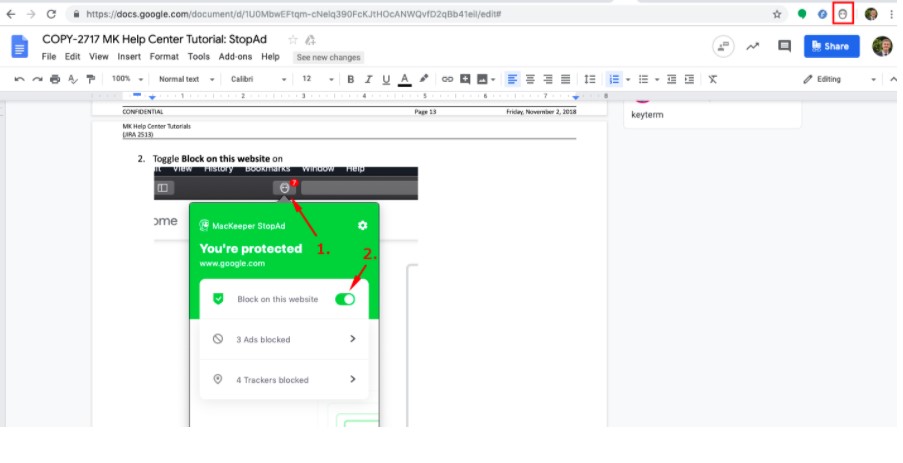Add a comment with the toolbar comment icon

pyautogui.click(x=465, y=79)
